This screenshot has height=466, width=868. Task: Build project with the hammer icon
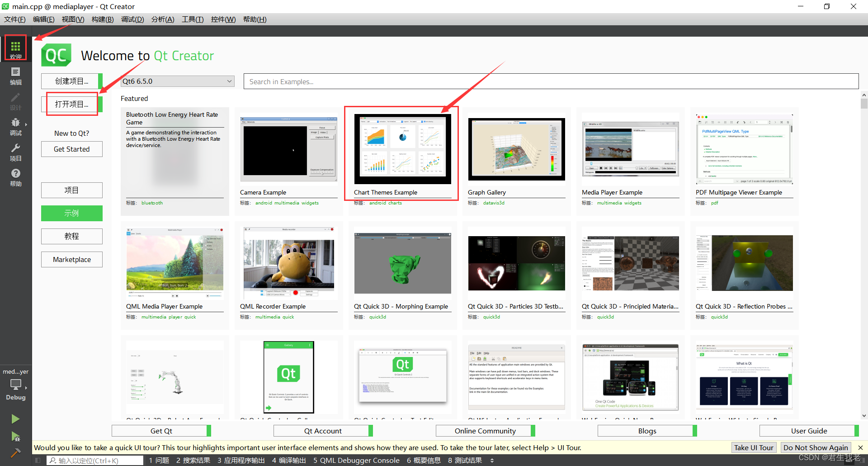coord(15,452)
